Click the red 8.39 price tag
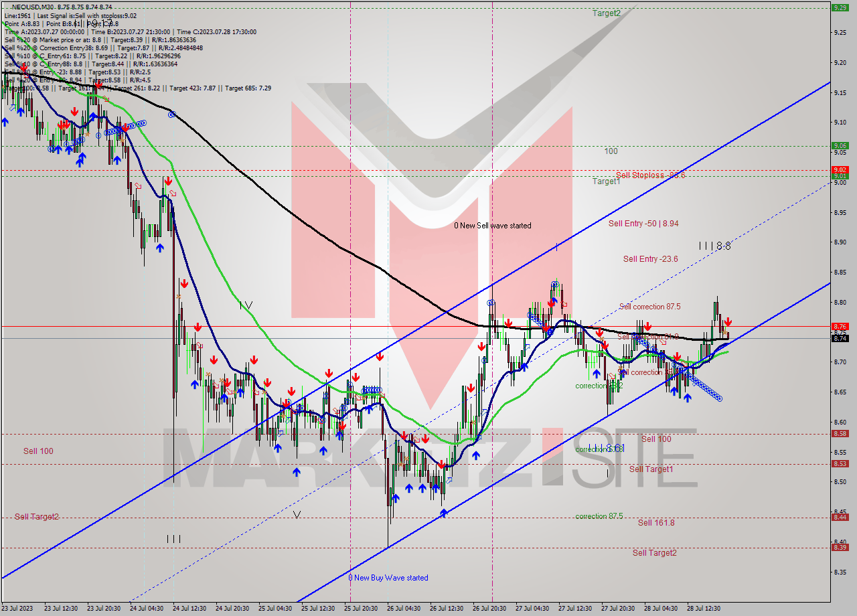 (x=840, y=547)
